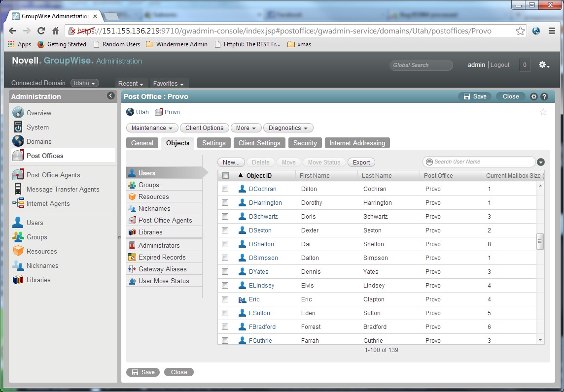Click the browser home icon
Image resolution: width=564 pixels, height=392 pixels.
tap(55, 31)
